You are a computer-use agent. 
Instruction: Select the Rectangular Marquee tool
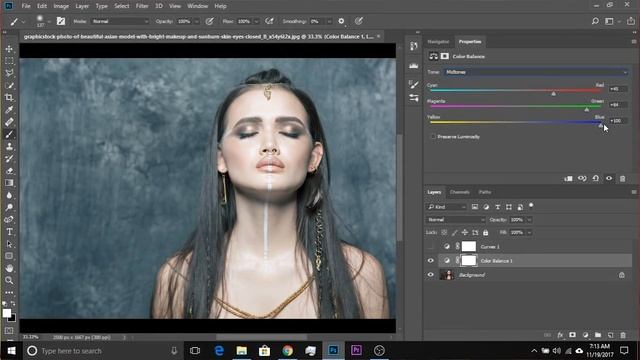click(9, 61)
